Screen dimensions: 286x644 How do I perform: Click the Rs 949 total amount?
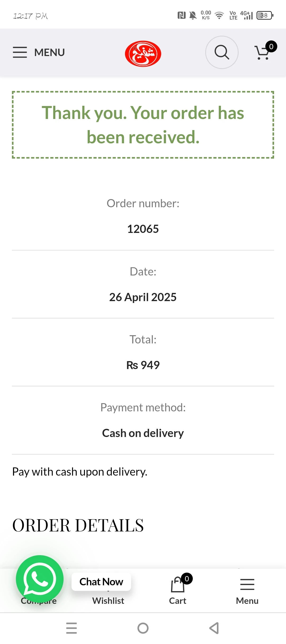point(143,365)
